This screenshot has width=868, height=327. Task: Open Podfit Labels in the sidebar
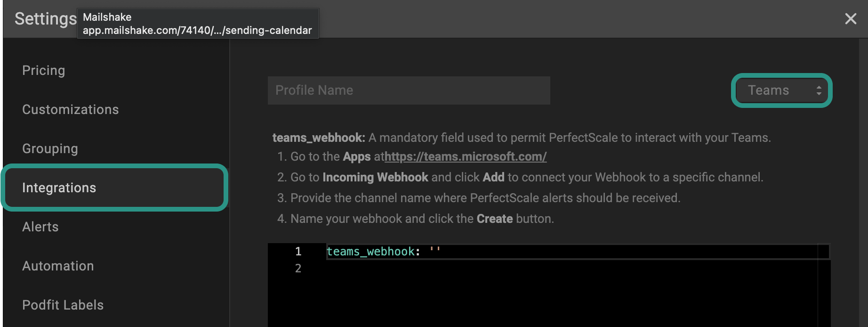[63, 305]
